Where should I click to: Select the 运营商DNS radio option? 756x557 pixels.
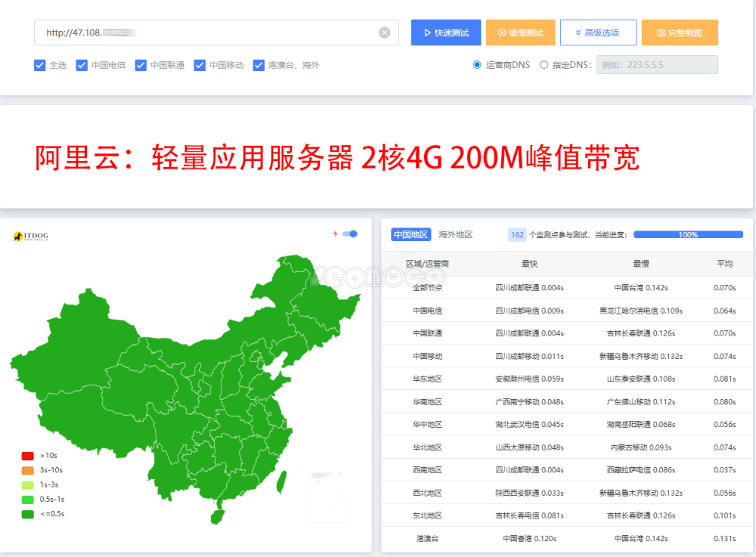[477, 65]
